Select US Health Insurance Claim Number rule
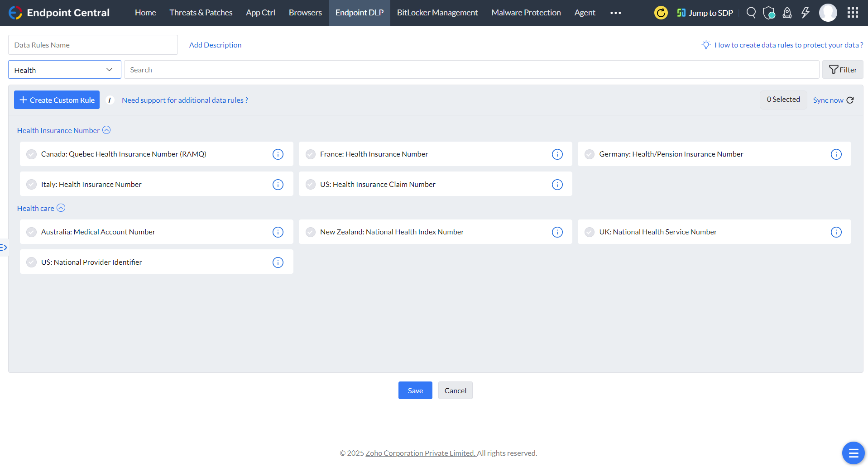 tap(311, 185)
